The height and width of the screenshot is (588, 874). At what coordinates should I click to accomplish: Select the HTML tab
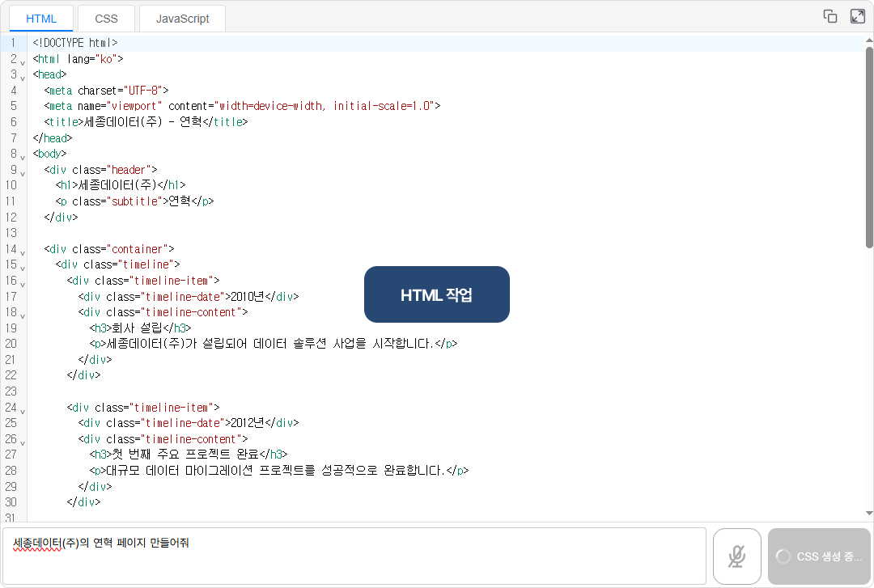point(41,19)
